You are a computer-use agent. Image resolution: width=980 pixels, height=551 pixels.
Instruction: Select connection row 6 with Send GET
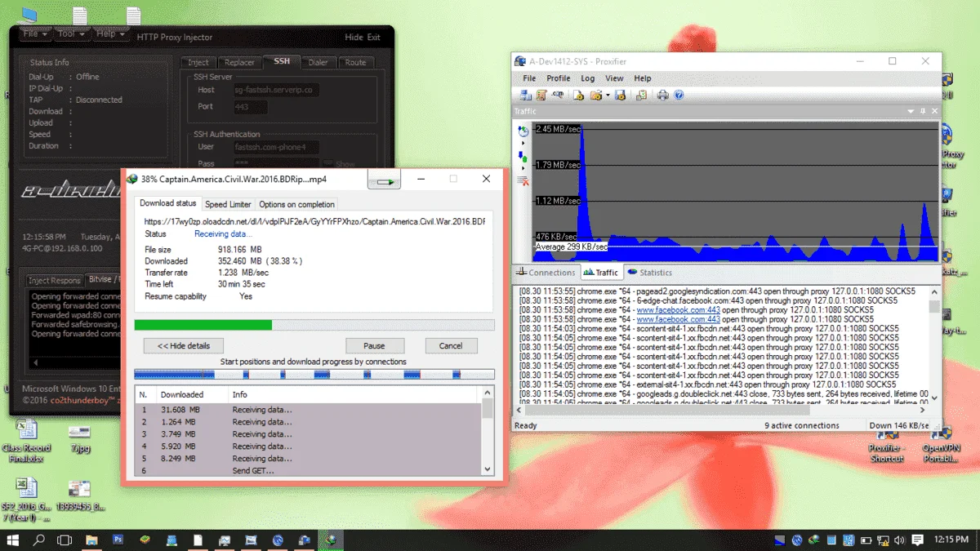(308, 471)
